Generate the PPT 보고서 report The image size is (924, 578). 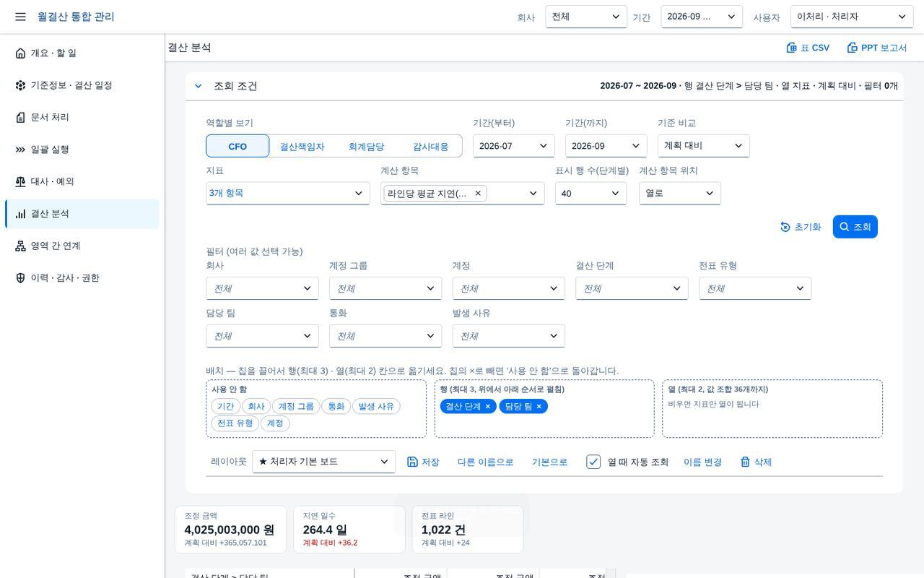click(877, 48)
